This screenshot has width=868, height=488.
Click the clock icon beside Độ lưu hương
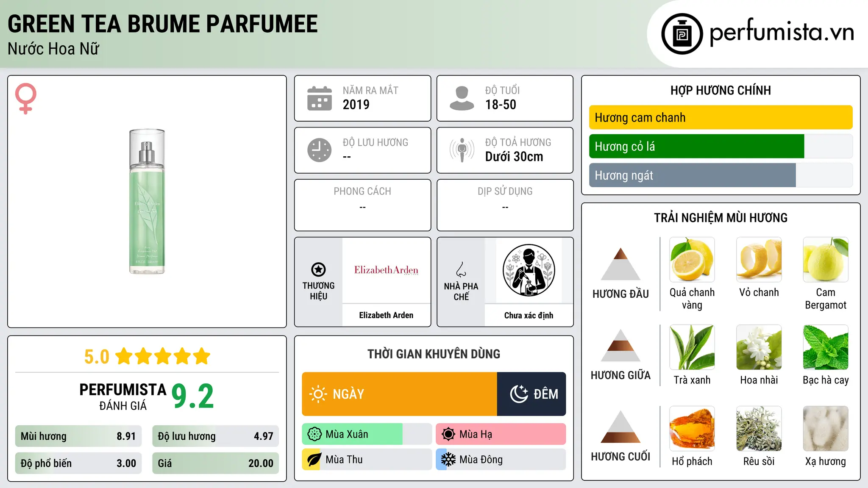(320, 150)
